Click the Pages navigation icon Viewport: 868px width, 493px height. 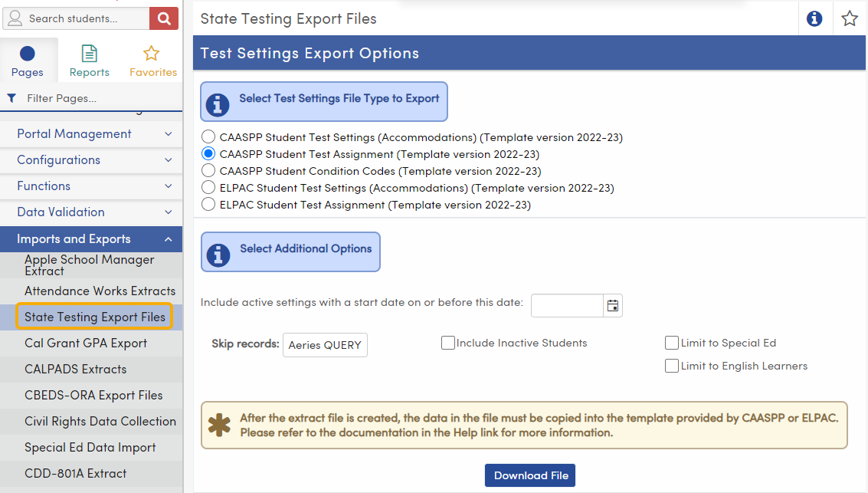coord(28,59)
